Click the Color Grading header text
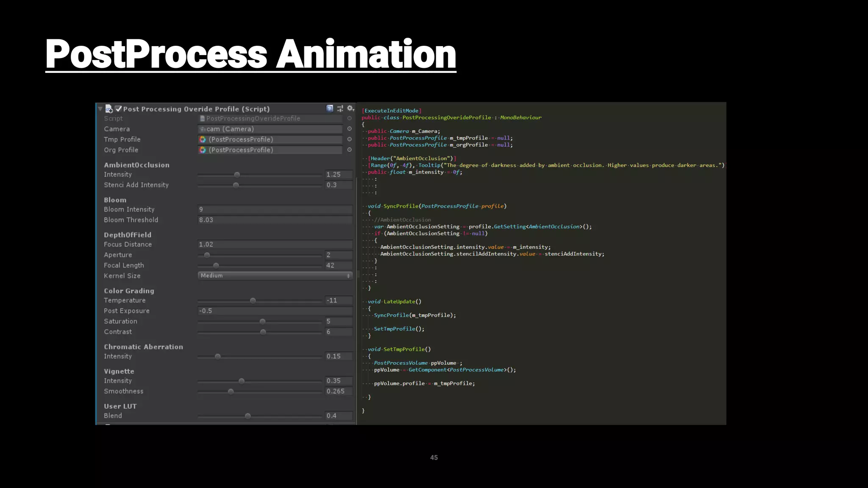The height and width of the screenshot is (488, 868). 129,291
